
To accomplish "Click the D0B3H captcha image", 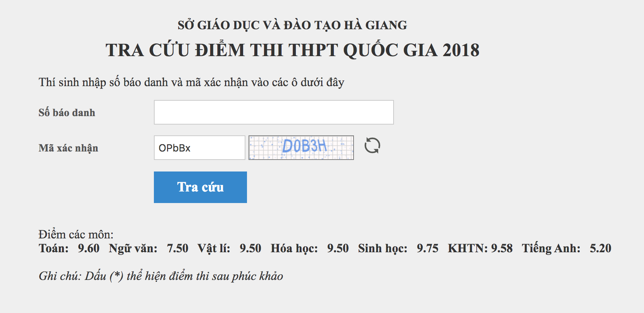I will (301, 148).
